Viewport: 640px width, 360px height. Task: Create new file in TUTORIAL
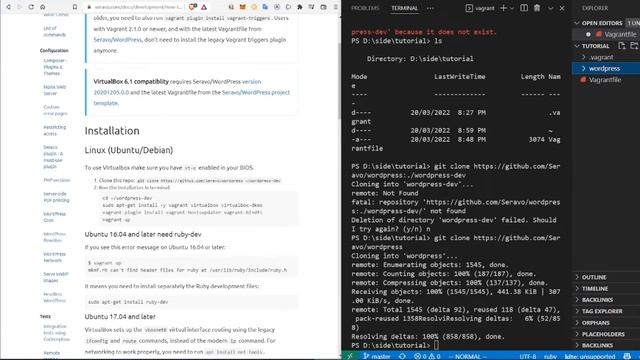(x=622, y=46)
